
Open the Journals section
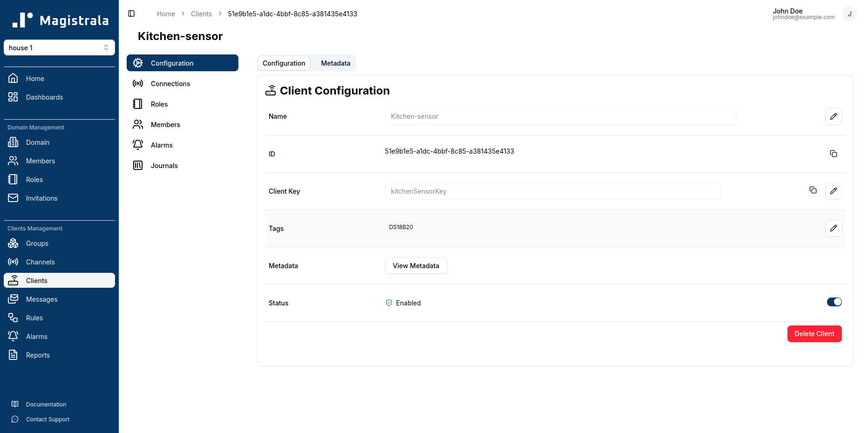[164, 165]
